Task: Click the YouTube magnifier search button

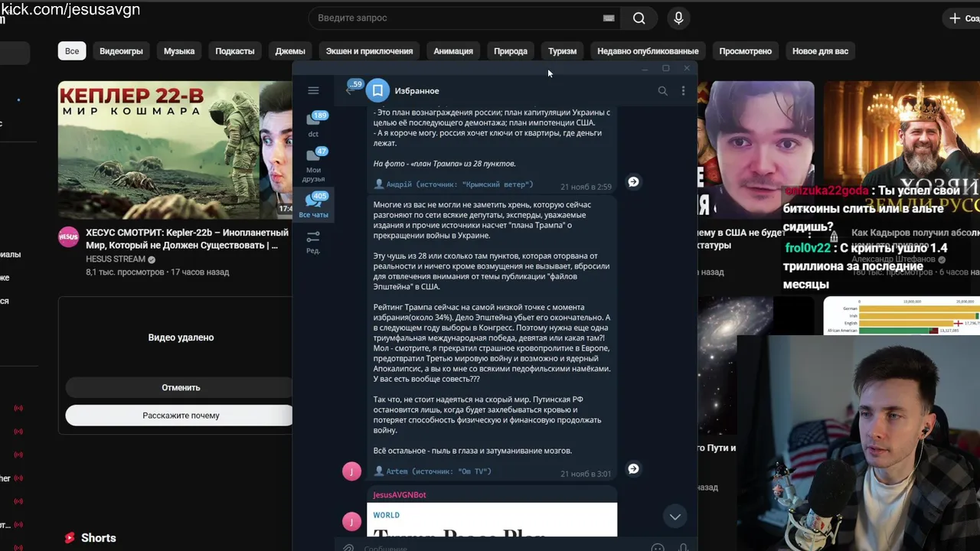Action: [639, 18]
